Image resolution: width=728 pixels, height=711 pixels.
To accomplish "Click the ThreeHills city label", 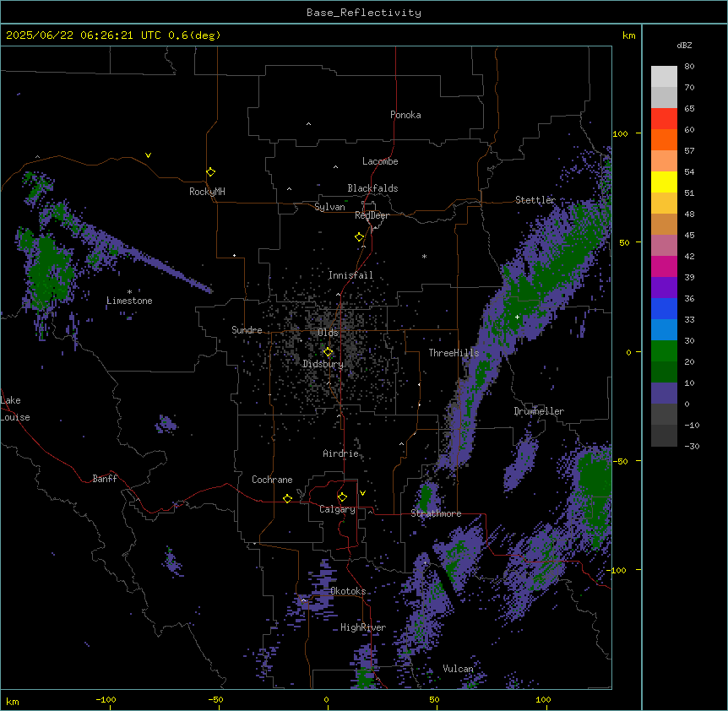I will tap(454, 353).
